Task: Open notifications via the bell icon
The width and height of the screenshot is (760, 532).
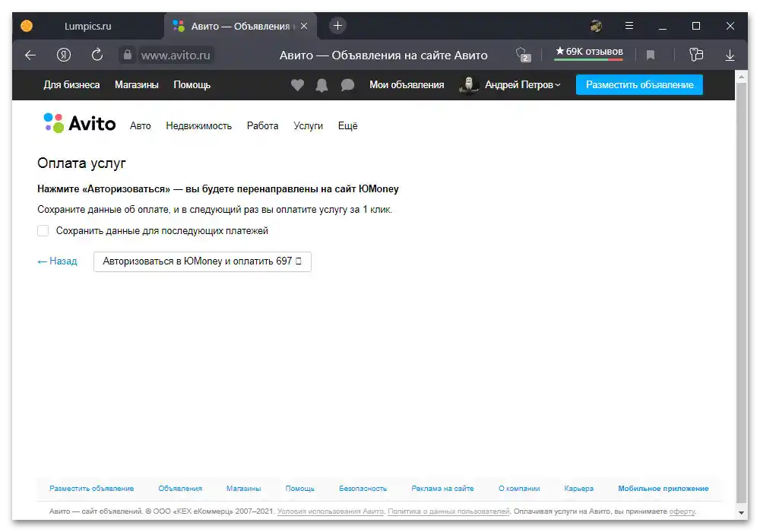Action: tap(321, 85)
